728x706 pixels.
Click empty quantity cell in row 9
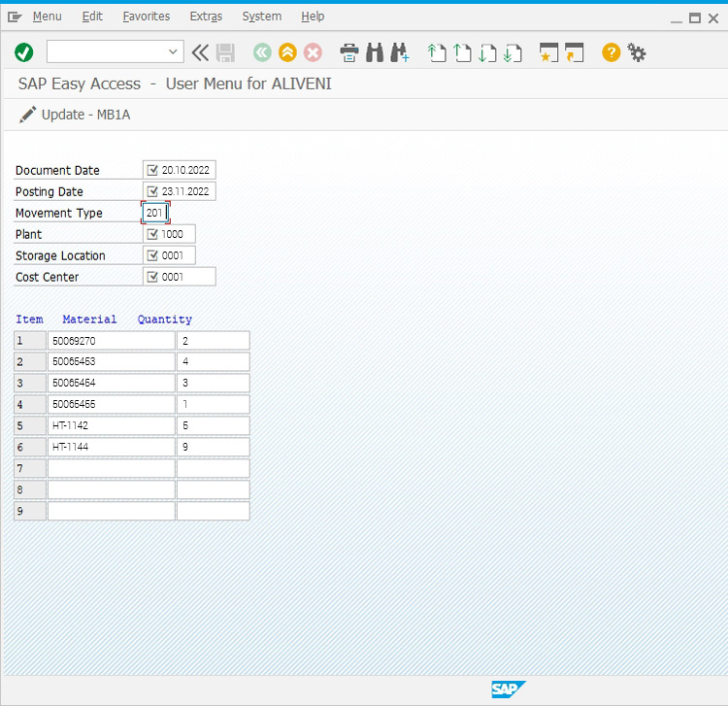pos(214,511)
